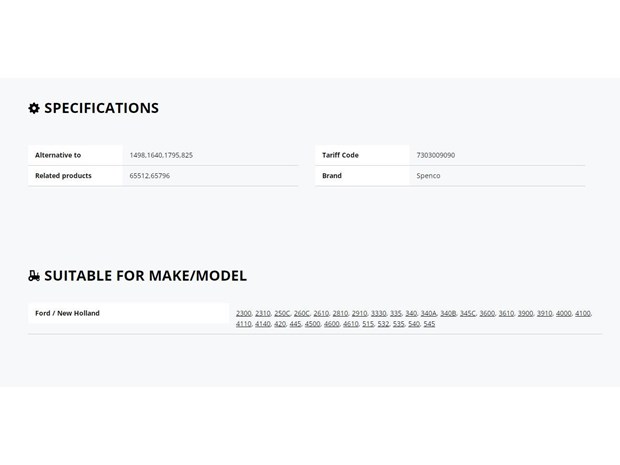Click the tractor icon beside Suitable For Make/Model

(34, 276)
